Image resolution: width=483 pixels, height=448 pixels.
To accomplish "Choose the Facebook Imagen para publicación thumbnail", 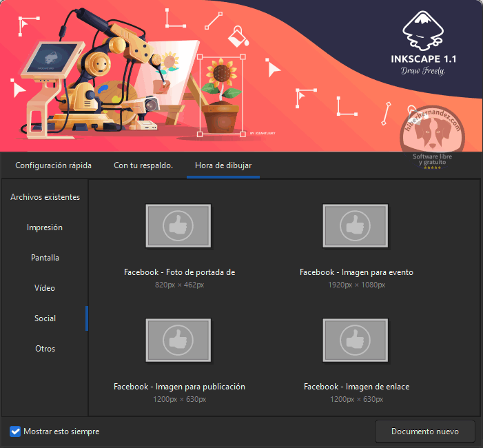I will click(x=178, y=340).
